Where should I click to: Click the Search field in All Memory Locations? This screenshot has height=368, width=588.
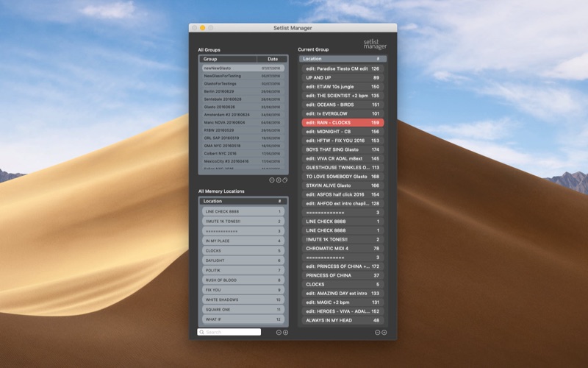coord(229,332)
